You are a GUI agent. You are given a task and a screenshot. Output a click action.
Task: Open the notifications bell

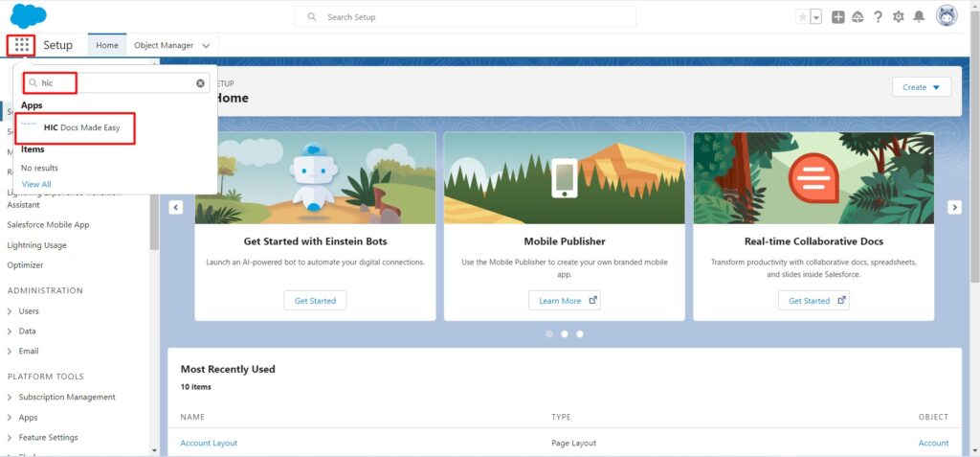[x=919, y=17]
